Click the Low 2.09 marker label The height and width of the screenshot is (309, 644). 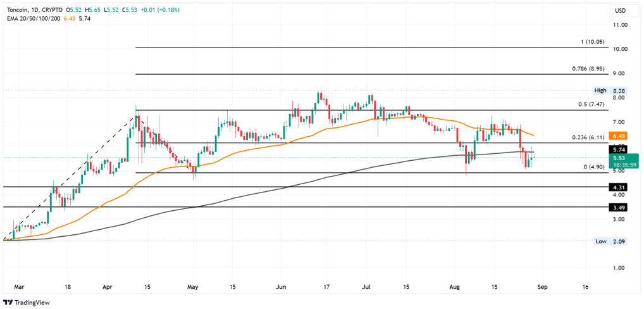[x=610, y=241]
